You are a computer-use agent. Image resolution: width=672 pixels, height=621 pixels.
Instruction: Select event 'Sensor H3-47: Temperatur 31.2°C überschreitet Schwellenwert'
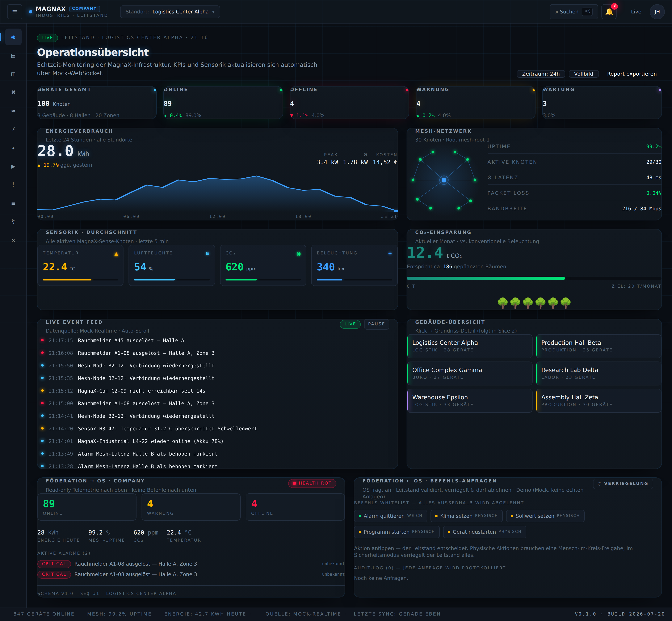[218, 429]
